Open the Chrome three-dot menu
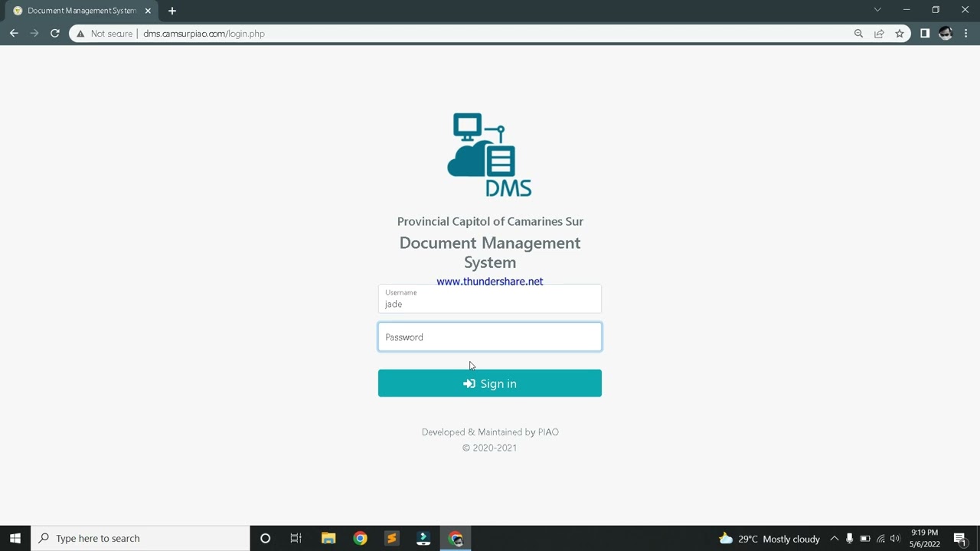This screenshot has height=551, width=980. 966,34
